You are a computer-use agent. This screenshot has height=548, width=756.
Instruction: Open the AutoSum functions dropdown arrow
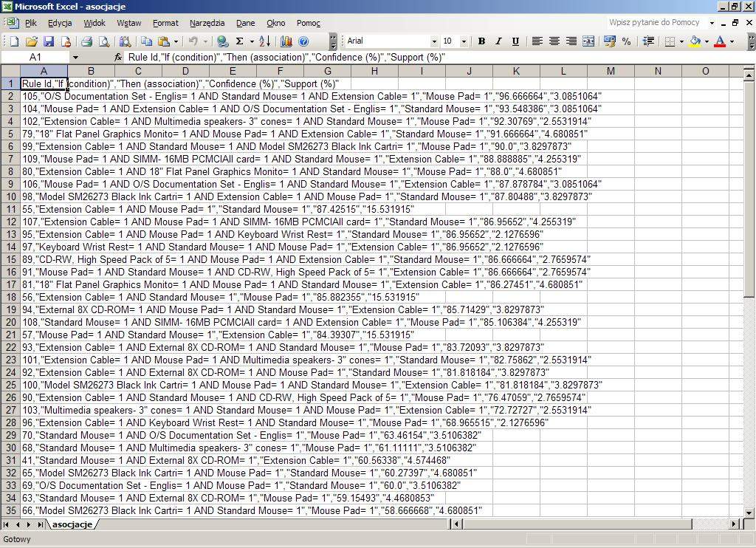coord(252,41)
